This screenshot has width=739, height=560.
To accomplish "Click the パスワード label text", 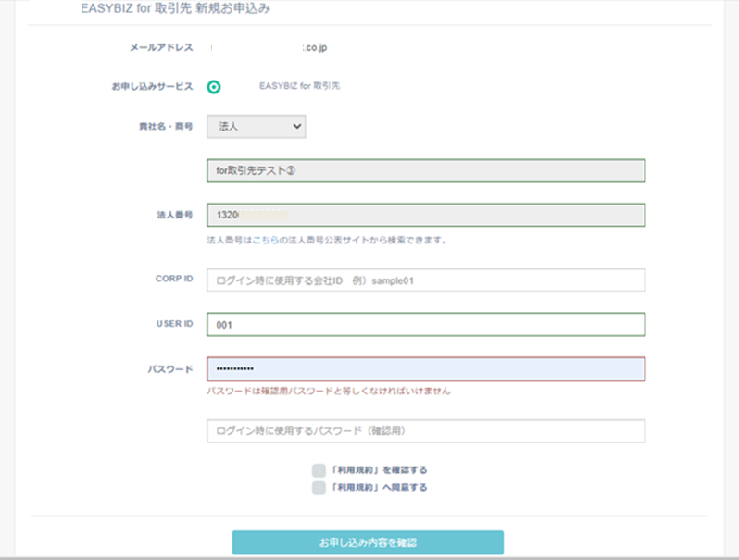I will pos(169,369).
